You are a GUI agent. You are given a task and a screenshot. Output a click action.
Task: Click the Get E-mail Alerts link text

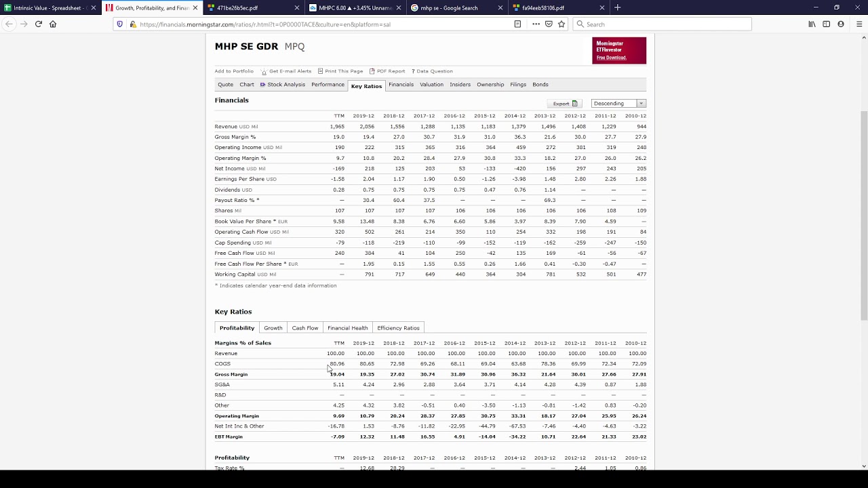pos(290,71)
